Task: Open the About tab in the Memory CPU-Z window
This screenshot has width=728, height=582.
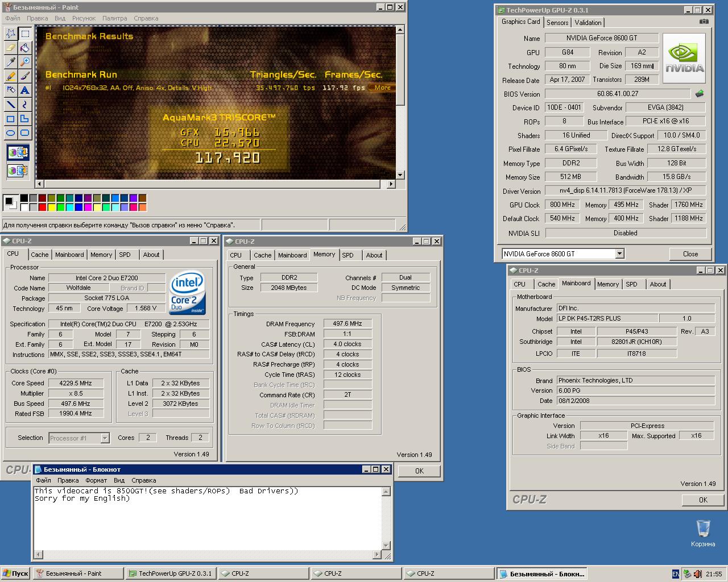Action: (x=374, y=255)
